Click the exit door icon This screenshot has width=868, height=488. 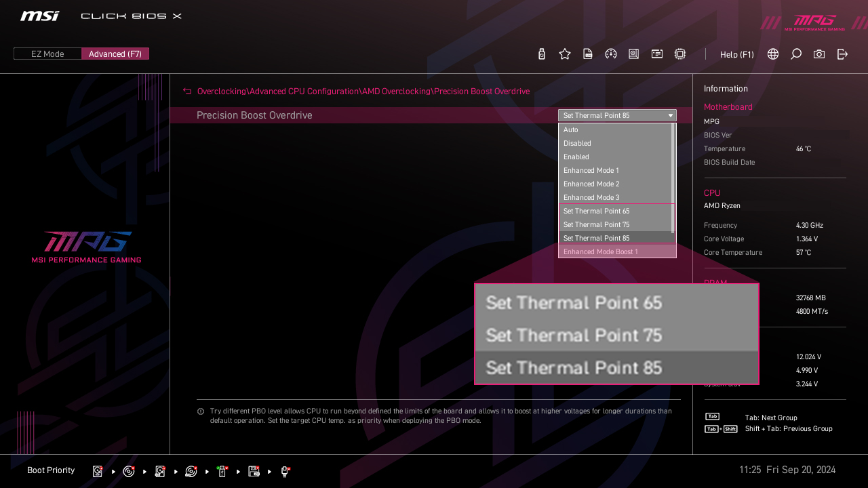click(842, 54)
